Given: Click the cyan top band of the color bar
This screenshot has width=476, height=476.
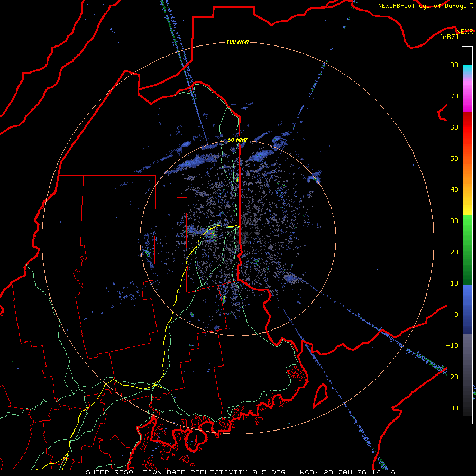Looking at the screenshot, I should click(x=467, y=68).
